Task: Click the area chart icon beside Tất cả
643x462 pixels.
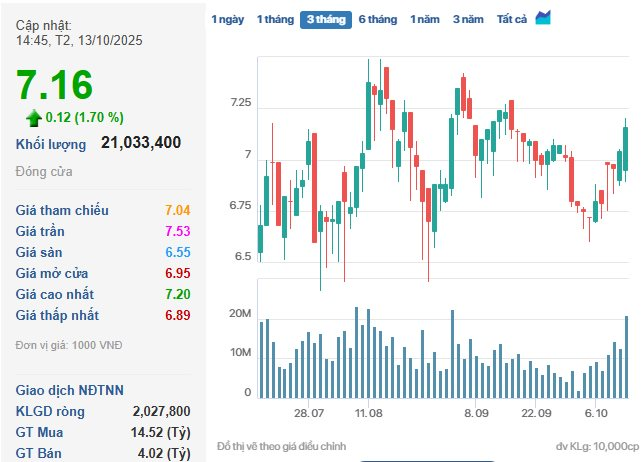Action: pos(543,18)
